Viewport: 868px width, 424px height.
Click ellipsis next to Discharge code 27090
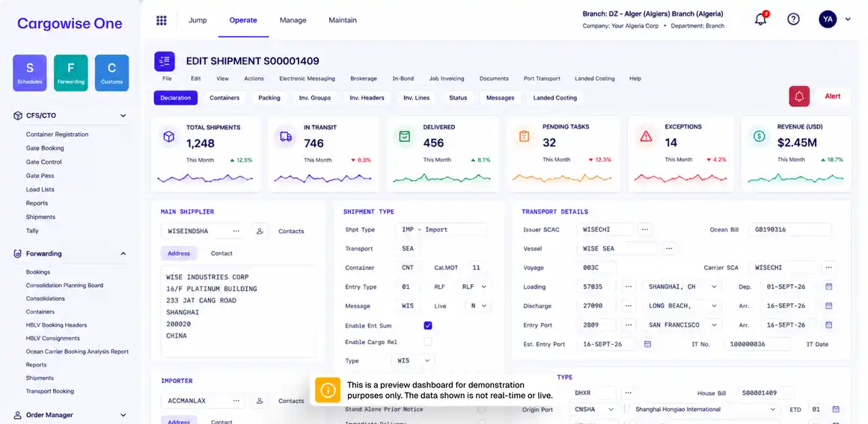[x=628, y=306]
